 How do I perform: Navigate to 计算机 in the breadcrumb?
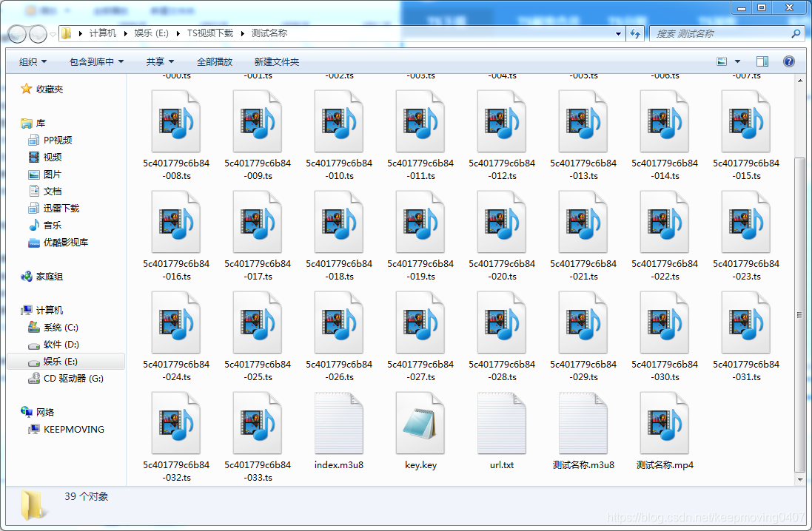point(103,33)
